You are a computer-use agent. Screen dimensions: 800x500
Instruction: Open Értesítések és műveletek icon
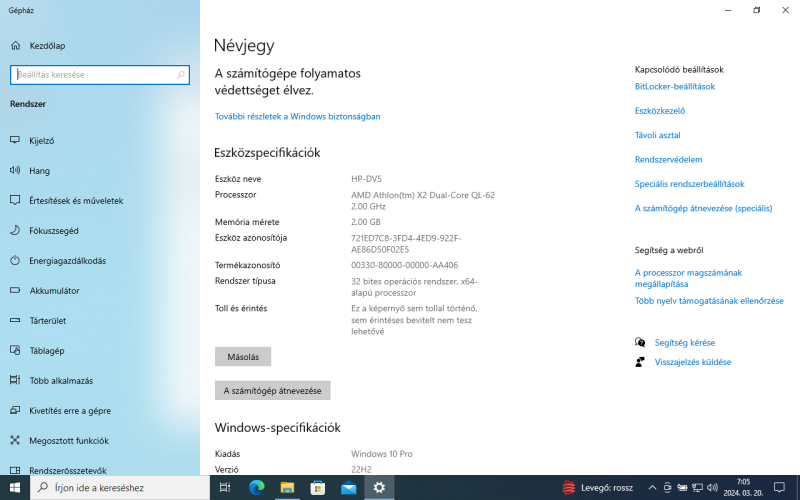pos(15,200)
